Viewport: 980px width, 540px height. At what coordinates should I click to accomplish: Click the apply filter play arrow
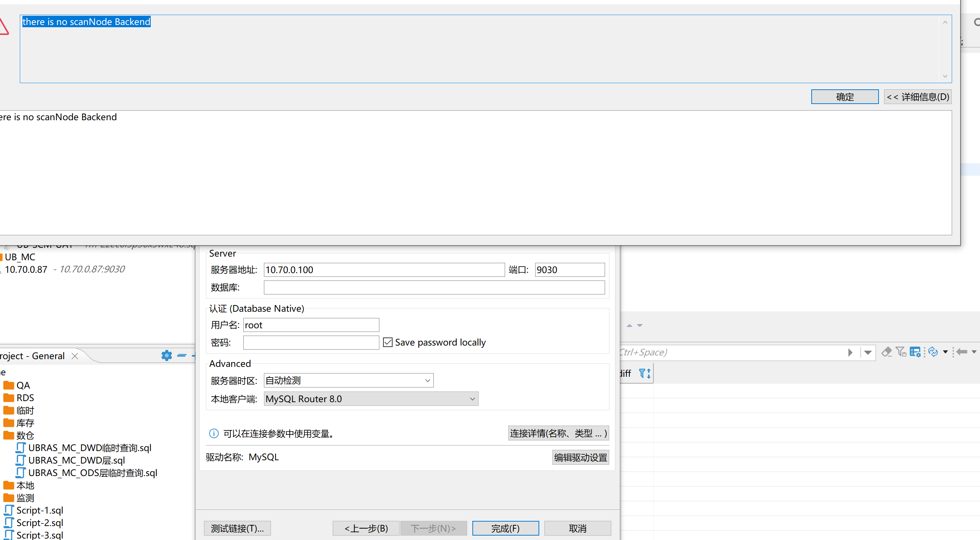pyautogui.click(x=850, y=353)
